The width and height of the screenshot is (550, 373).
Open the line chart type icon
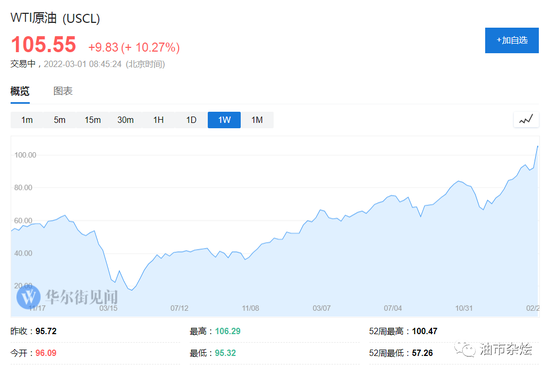tap(526, 120)
